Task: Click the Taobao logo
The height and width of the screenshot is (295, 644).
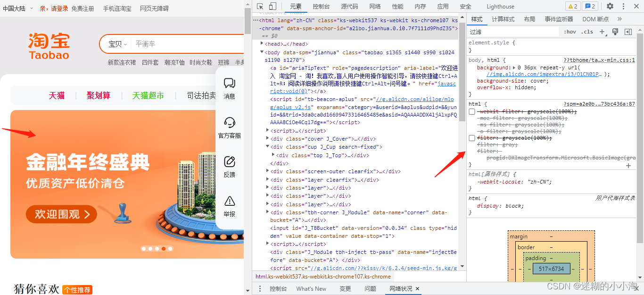Action: coord(49,46)
